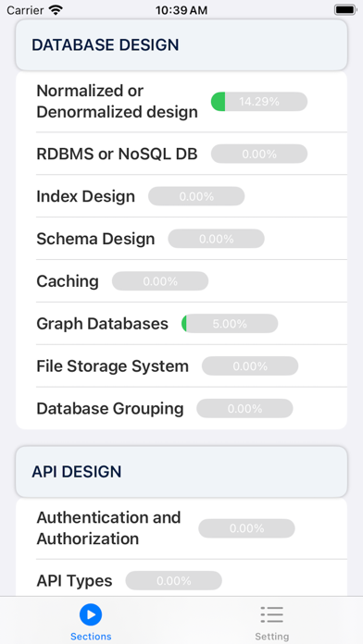Tap the RDBMS or NoSQL DB progress bar

point(259,154)
